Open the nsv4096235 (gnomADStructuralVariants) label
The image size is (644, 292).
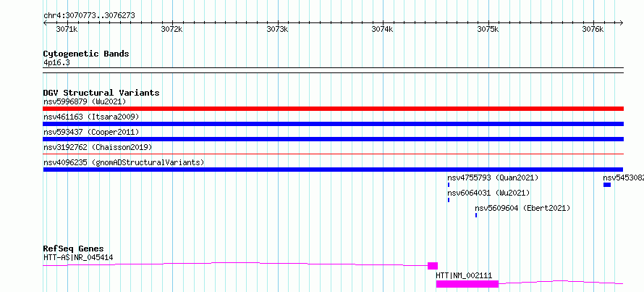124,162
